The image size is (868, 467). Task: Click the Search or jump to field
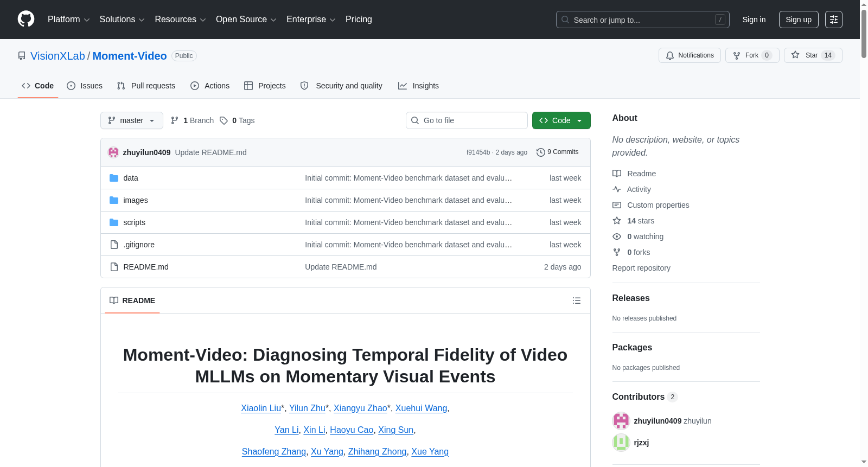(642, 20)
